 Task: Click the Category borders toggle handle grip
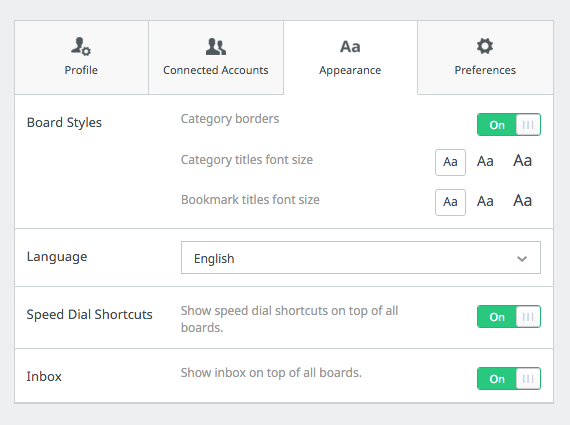(x=528, y=125)
